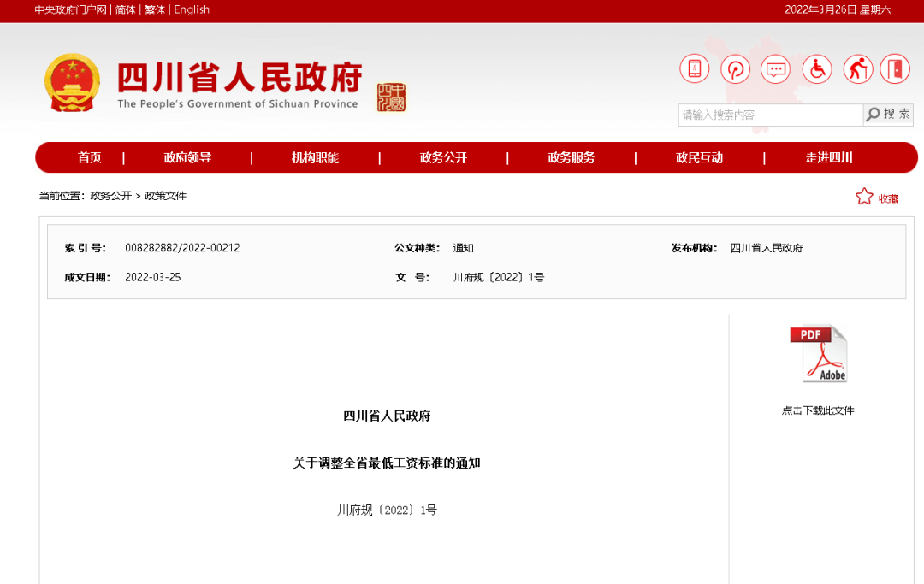The height and width of the screenshot is (584, 924).
Task: Click the circular P media platform icon
Action: [x=735, y=68]
